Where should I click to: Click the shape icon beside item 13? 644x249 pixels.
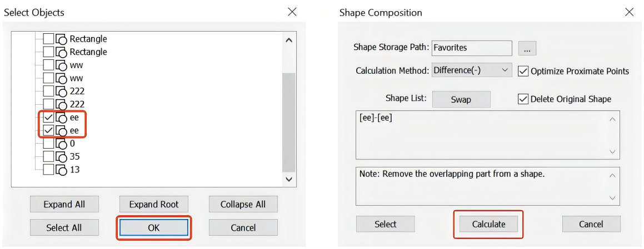tap(61, 170)
